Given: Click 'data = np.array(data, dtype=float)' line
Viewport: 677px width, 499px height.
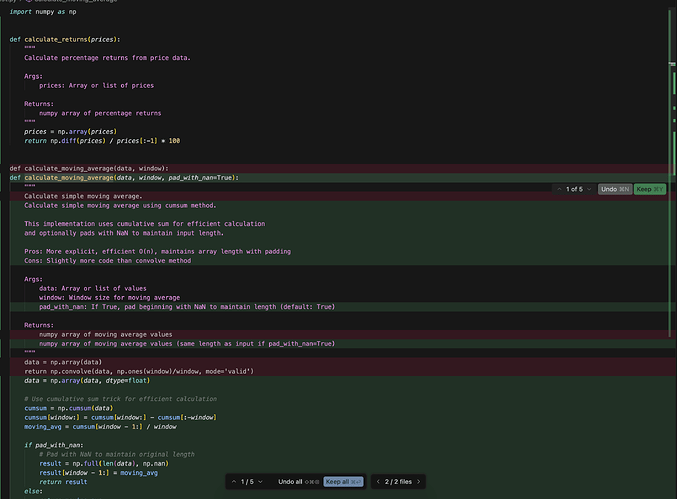Looking at the screenshot, I should tap(87, 380).
